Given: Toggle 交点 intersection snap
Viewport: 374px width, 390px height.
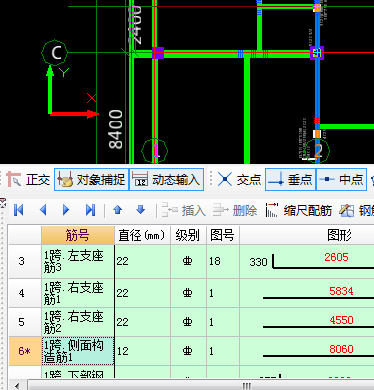Looking at the screenshot, I should (239, 180).
